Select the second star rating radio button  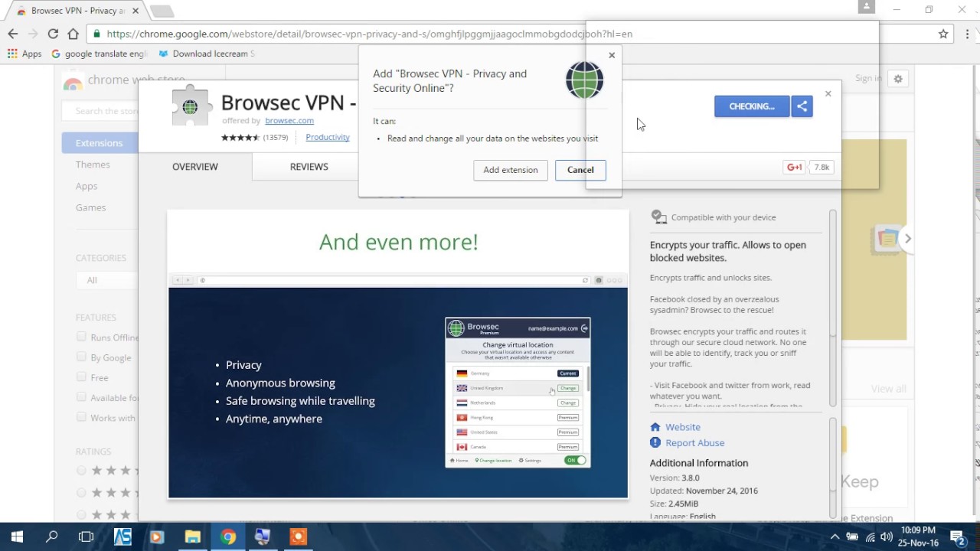[x=81, y=492]
